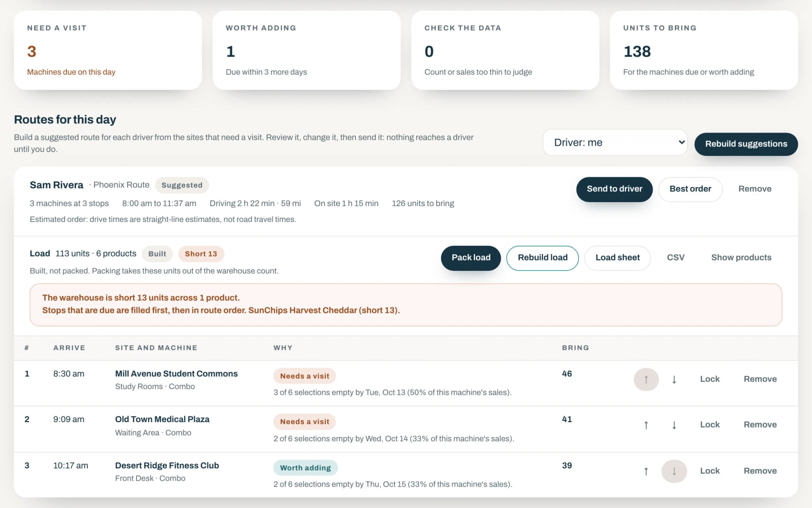Export the load as CSV

[675, 258]
